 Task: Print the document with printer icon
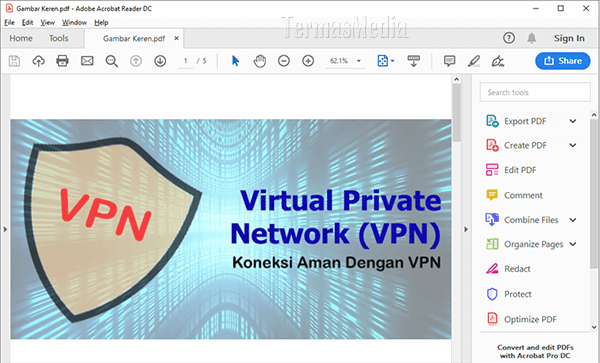[62, 61]
